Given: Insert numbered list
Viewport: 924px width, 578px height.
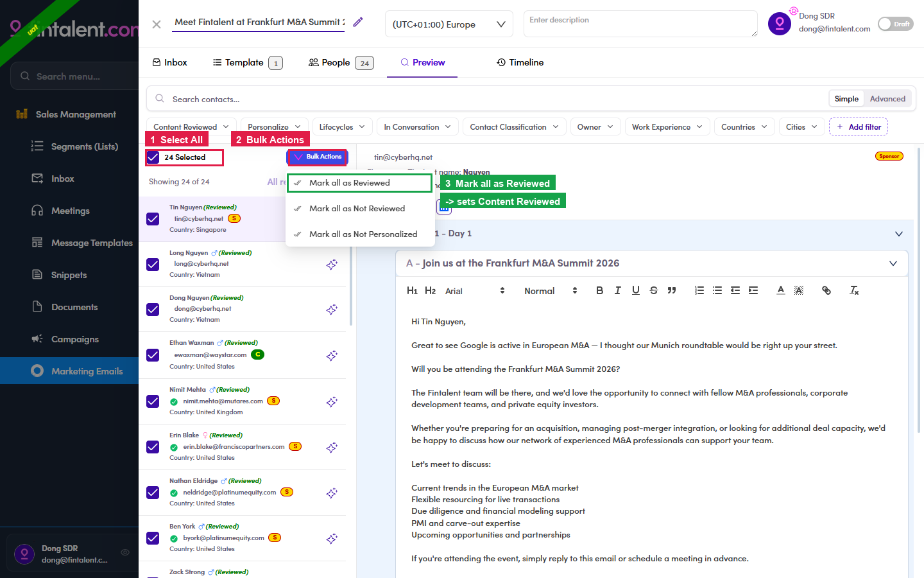Looking at the screenshot, I should point(699,290).
